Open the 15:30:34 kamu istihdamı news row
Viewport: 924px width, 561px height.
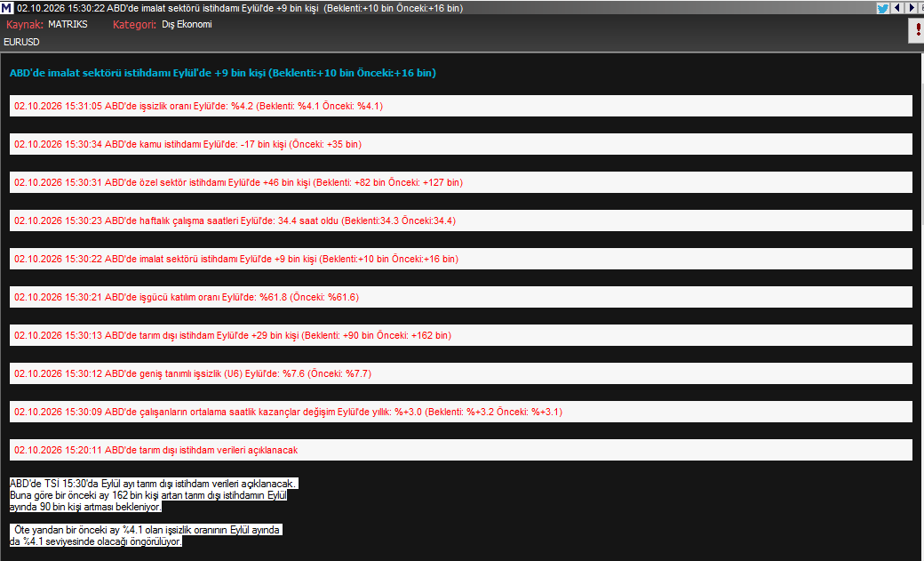pos(461,145)
